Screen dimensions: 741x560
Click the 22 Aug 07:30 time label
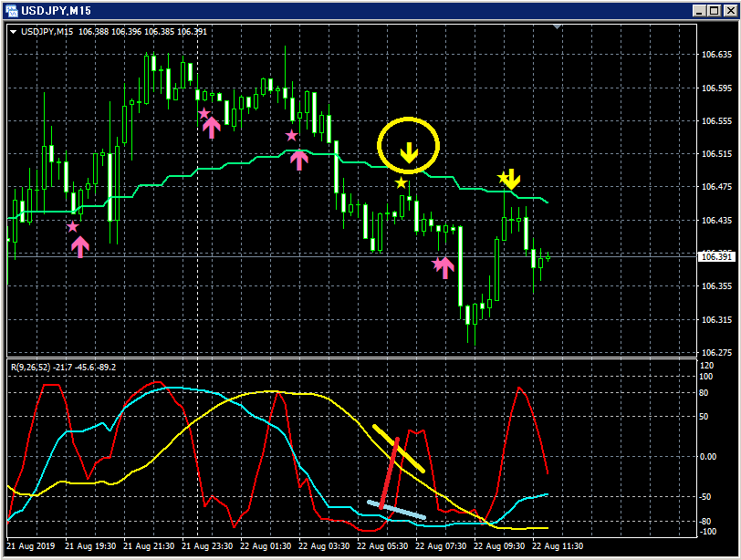tap(441, 545)
